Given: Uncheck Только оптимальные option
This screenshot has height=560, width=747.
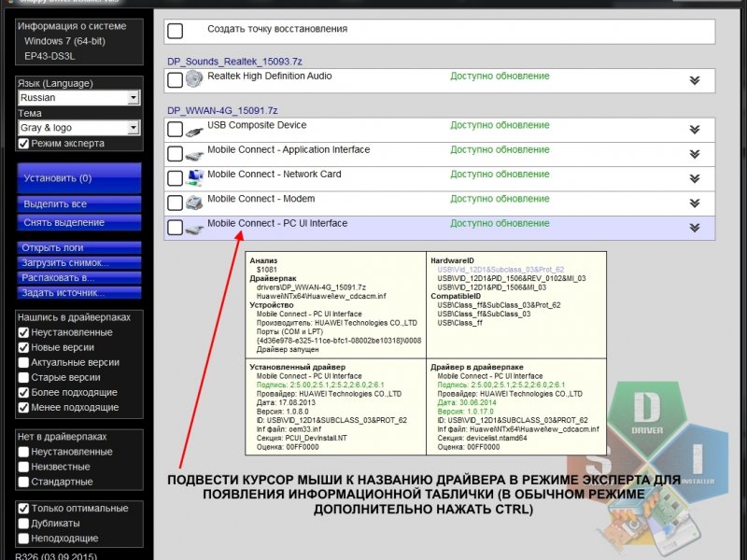Looking at the screenshot, I should (x=23, y=509).
